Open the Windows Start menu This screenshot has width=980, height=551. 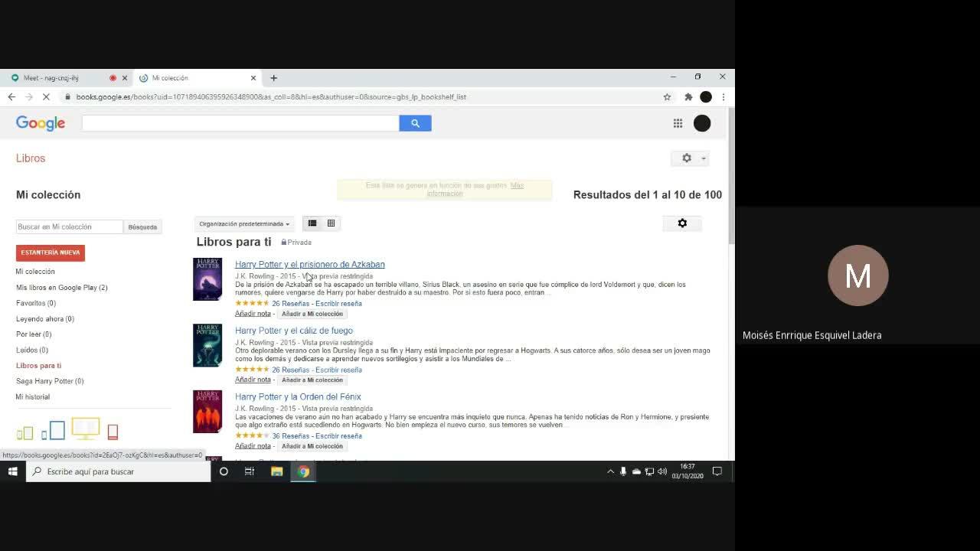coord(13,471)
